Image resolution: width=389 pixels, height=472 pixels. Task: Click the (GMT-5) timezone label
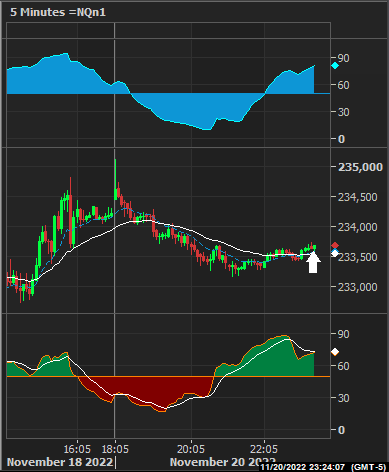click(368, 467)
